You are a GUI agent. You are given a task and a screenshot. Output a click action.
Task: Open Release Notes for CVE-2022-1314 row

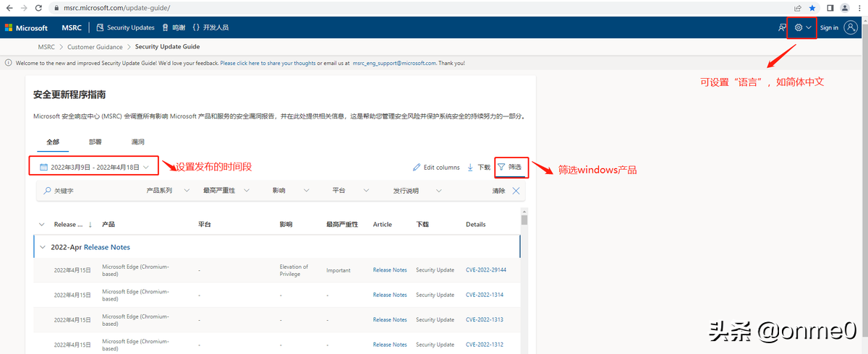[x=390, y=295]
